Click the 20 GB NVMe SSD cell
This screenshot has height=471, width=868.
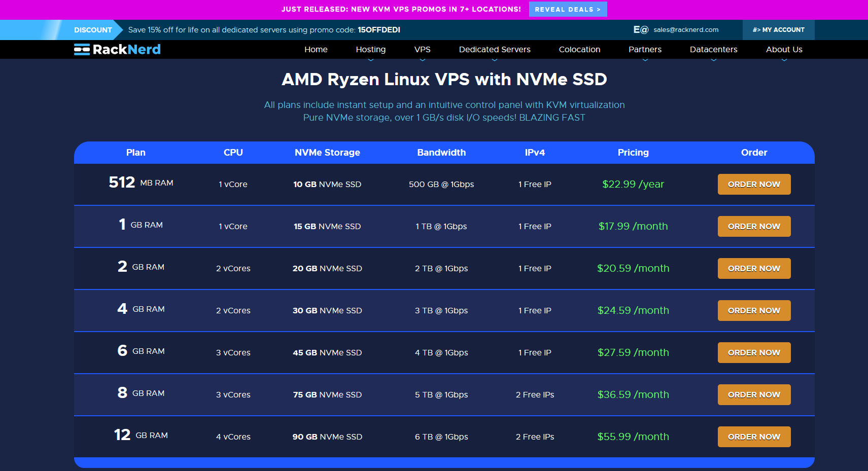coord(327,269)
